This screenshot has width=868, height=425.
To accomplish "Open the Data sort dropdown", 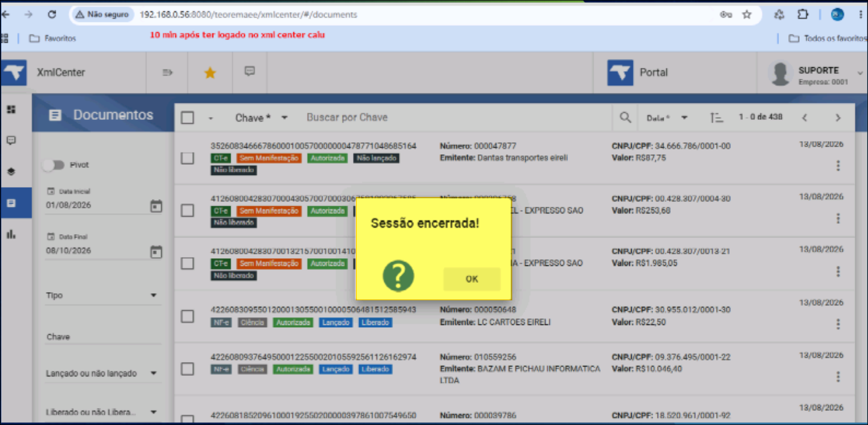I will pyautogui.click(x=667, y=118).
